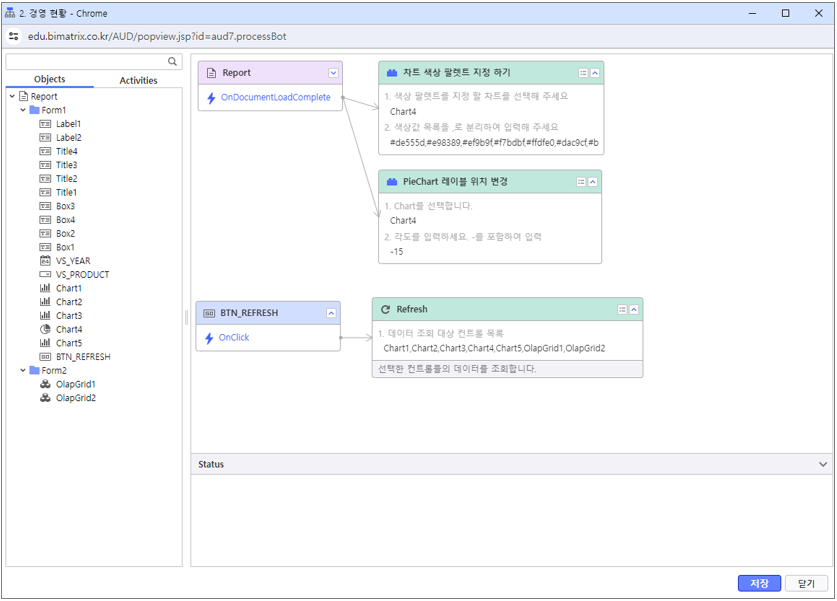Click the BTN_REFRESH button icon in tree
The height and width of the screenshot is (601, 837).
[45, 356]
